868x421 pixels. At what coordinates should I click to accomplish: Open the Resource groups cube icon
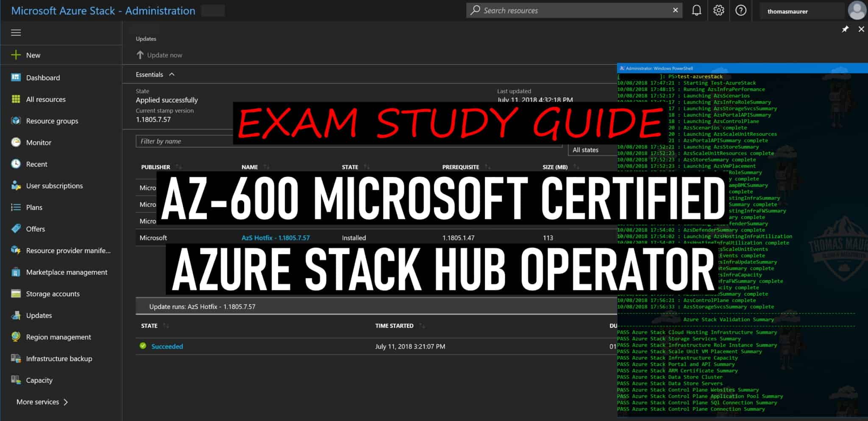click(x=16, y=120)
